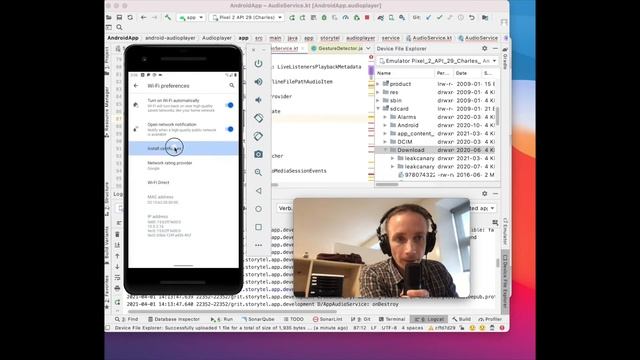Open the Emulator Pixel_2_API_29 device combo box
Screen dimensions: 640x360
pyautogui.click(x=438, y=61)
